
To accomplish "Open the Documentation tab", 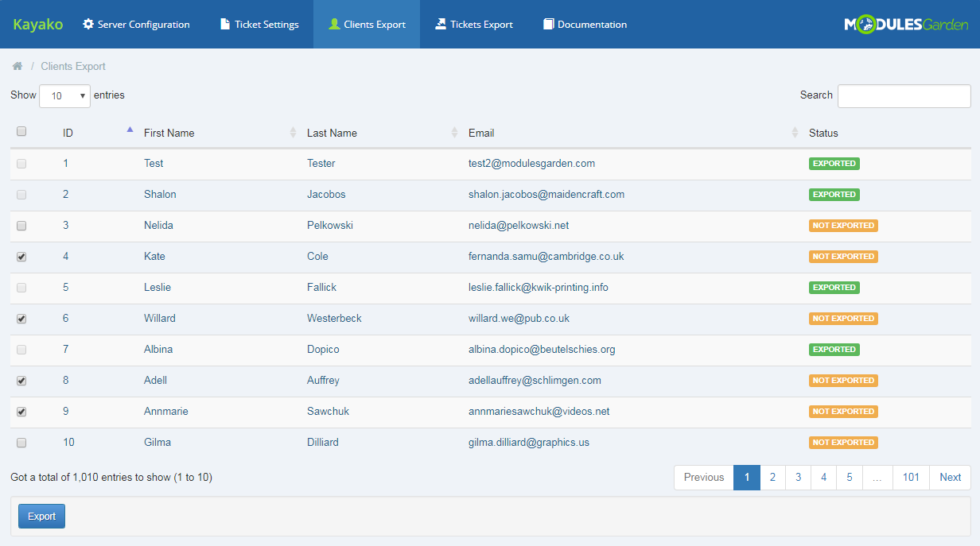I will point(585,24).
